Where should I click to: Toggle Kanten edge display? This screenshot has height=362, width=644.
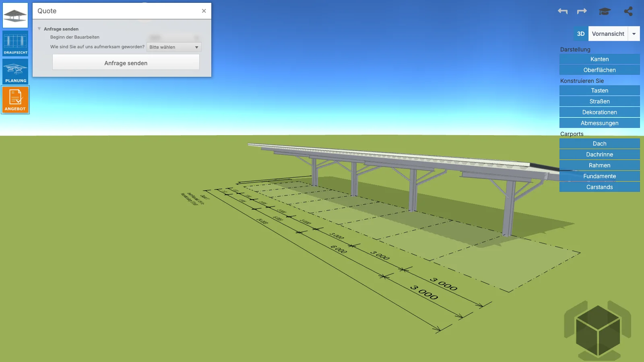tap(599, 59)
